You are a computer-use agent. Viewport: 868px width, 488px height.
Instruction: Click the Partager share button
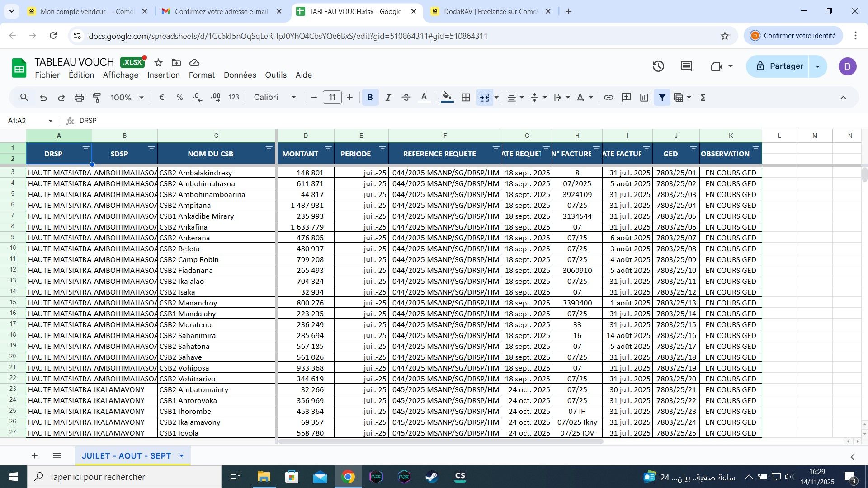click(778, 66)
